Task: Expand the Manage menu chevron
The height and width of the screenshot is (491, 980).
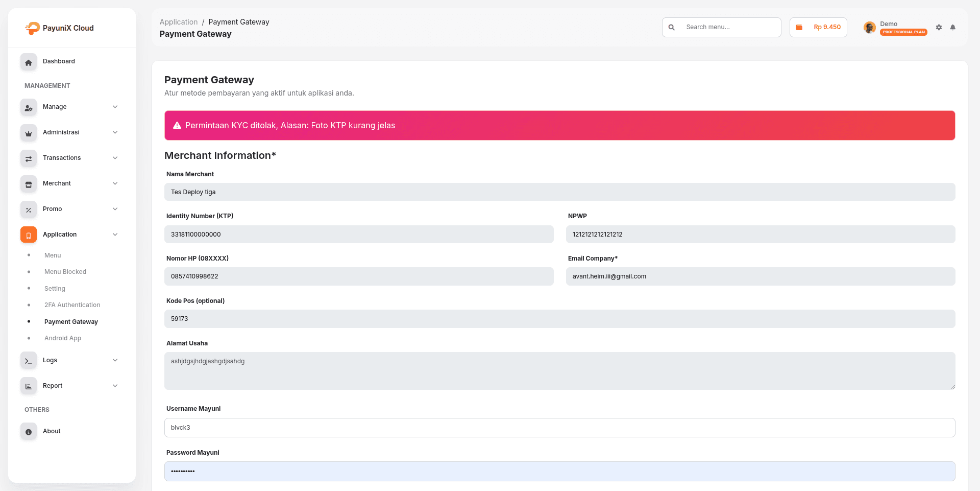Action: click(x=115, y=107)
